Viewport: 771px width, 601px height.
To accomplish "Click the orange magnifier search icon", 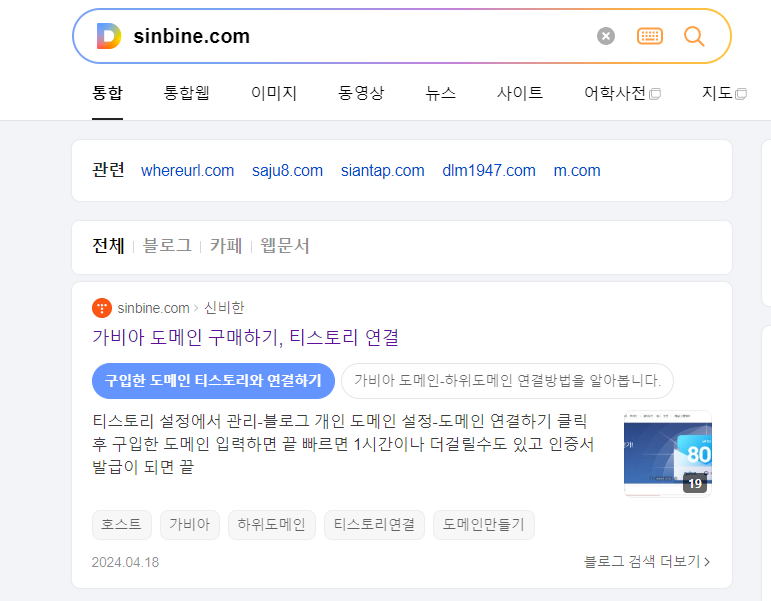I will click(694, 36).
